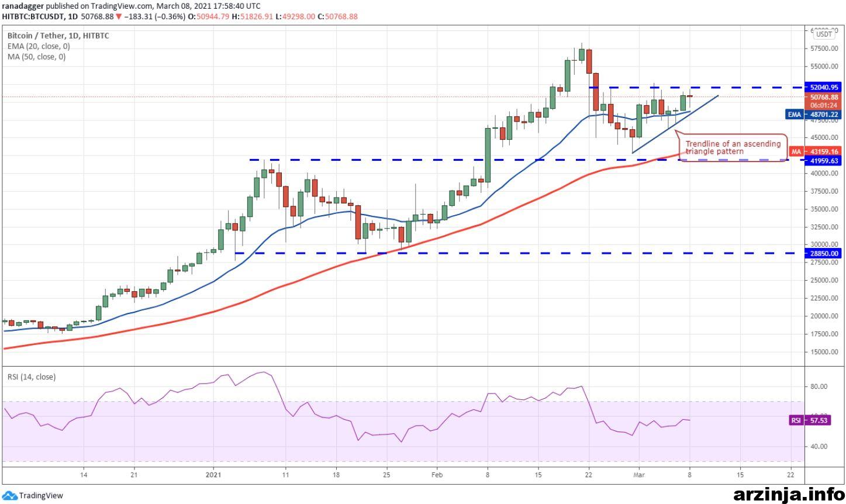Screen dimensions: 846x504
Task: Click the "EMA (20, close, 0)" legend label
Action: (x=39, y=46)
